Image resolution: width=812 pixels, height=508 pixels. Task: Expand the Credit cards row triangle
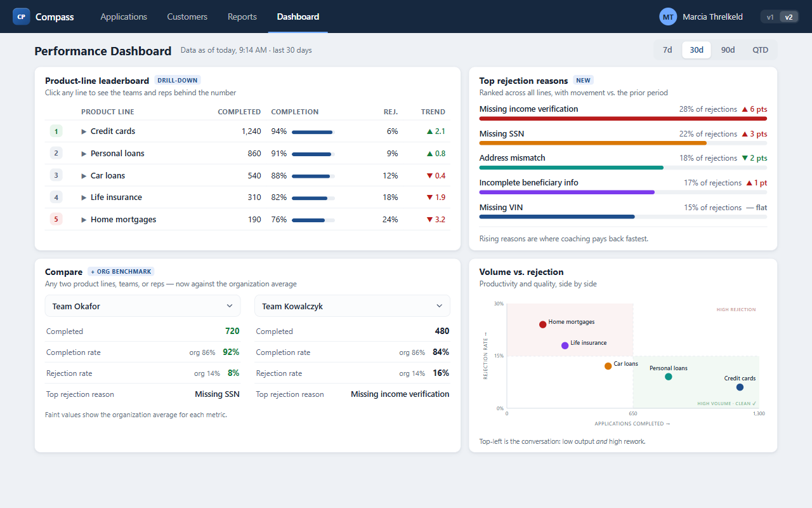point(84,131)
